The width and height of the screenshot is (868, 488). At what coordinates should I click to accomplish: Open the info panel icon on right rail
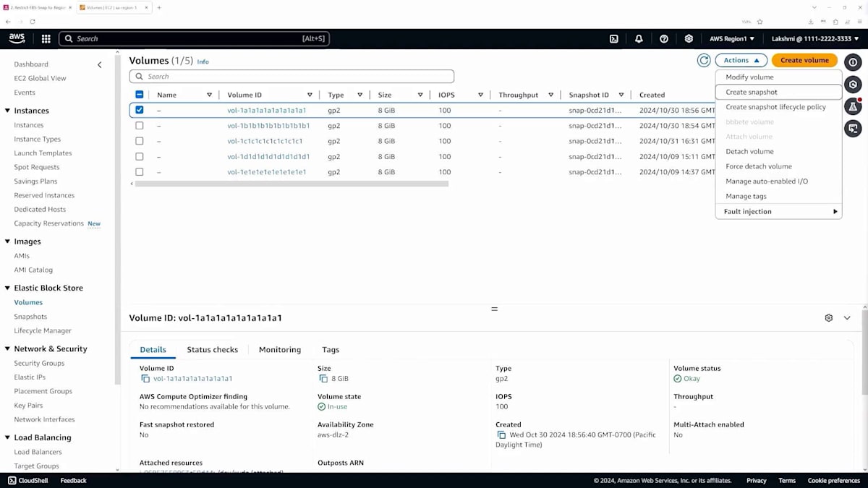click(x=854, y=62)
